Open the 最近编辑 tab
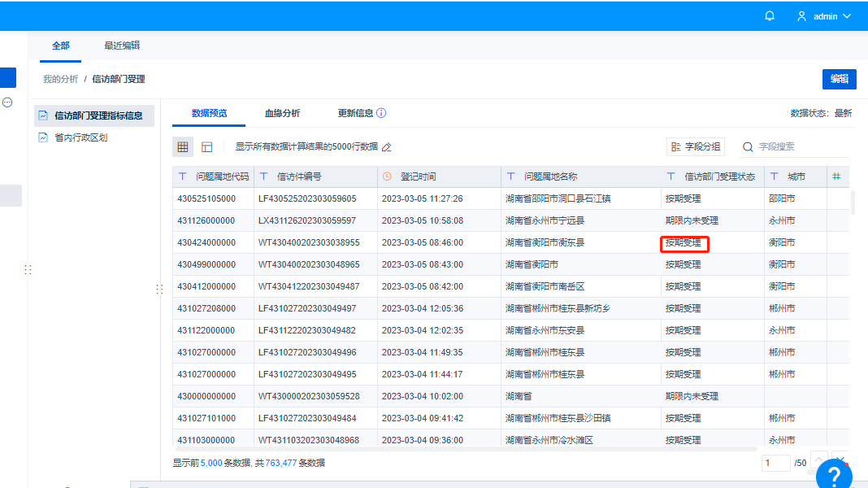 tap(122, 46)
